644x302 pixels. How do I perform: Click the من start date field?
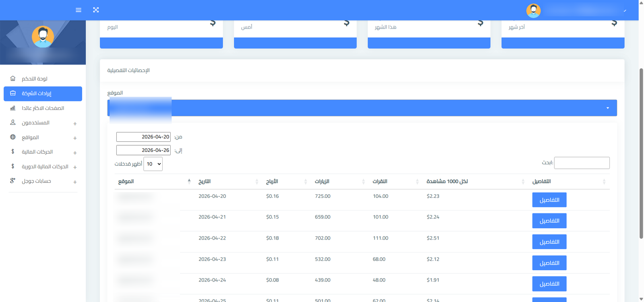coord(143,137)
